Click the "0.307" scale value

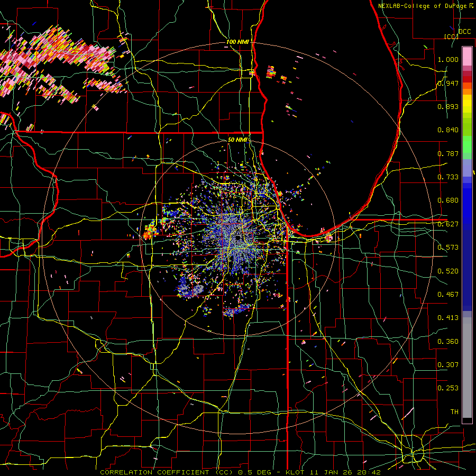(448, 365)
